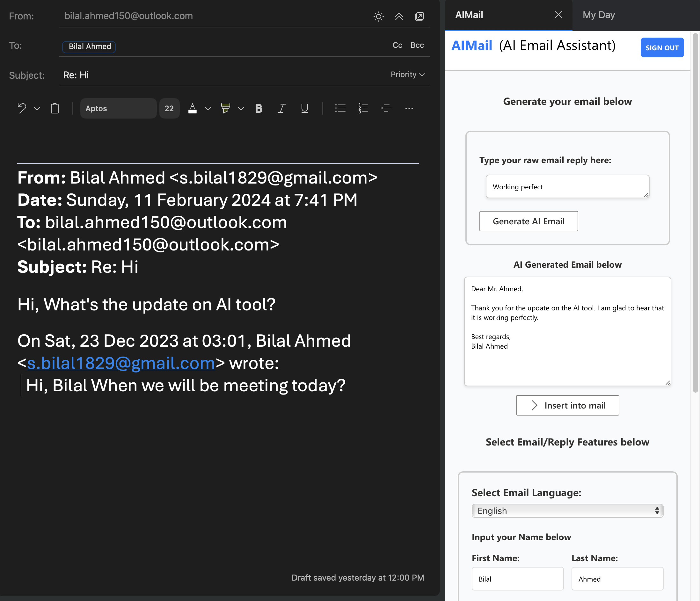Switch to the My Day tab

click(x=599, y=15)
